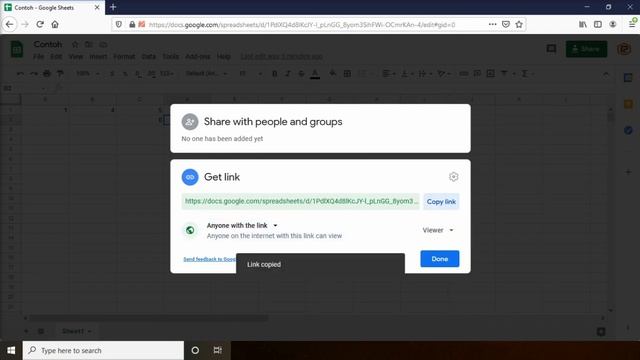
Task: Click the Type here to search box
Action: click(103, 350)
